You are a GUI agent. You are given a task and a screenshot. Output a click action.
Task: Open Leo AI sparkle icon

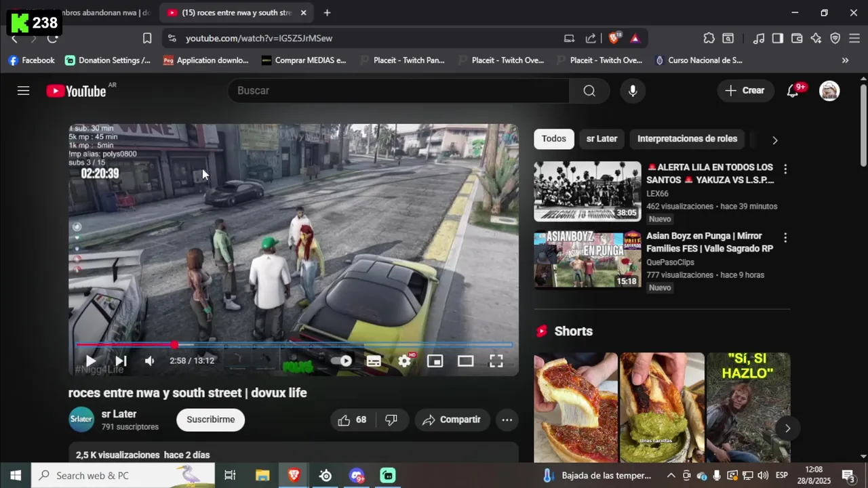point(816,39)
